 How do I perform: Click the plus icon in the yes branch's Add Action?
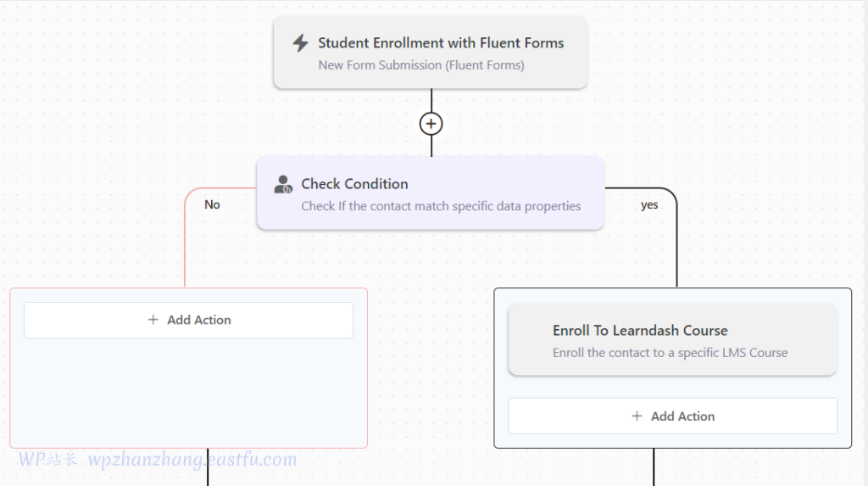point(637,416)
